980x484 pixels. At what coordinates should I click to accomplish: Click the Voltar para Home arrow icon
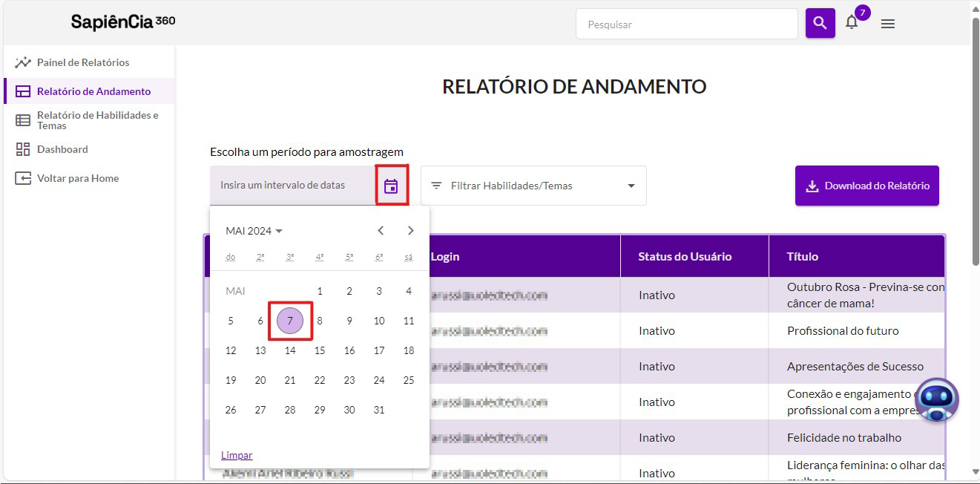(x=23, y=178)
